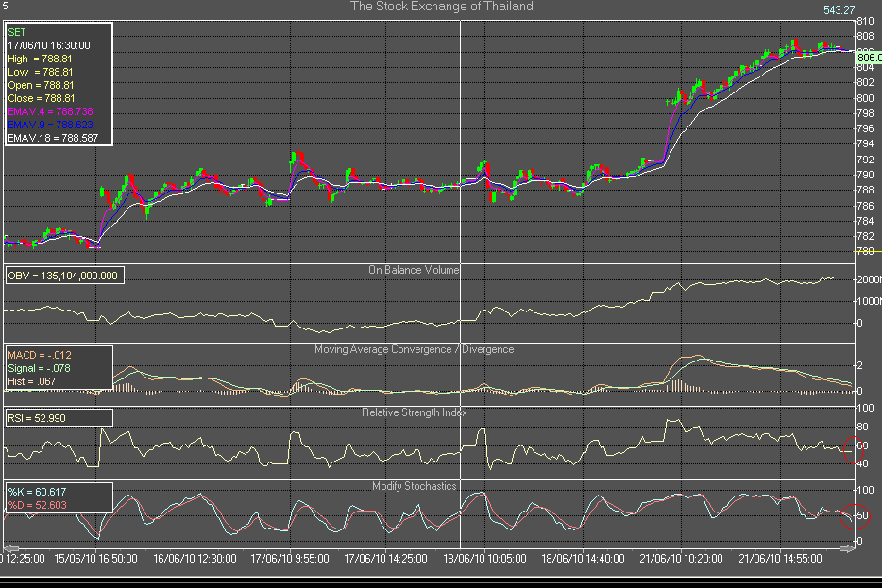Click the 'Relative Strength Index' panel title
This screenshot has width=882, height=588.
point(414,412)
